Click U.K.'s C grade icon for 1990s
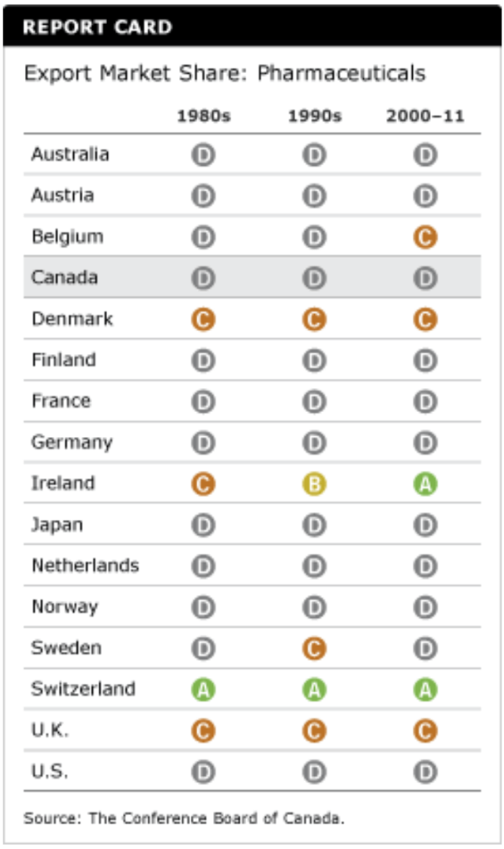 pyautogui.click(x=314, y=731)
